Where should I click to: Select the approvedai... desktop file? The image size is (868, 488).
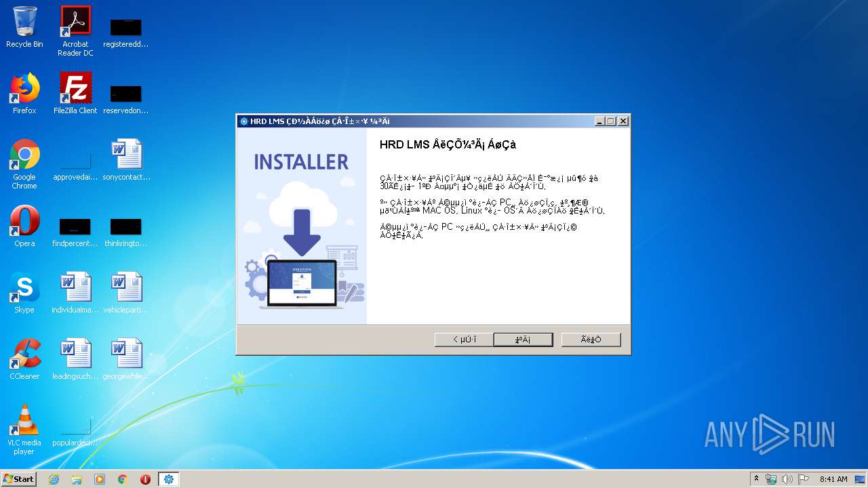tap(75, 165)
